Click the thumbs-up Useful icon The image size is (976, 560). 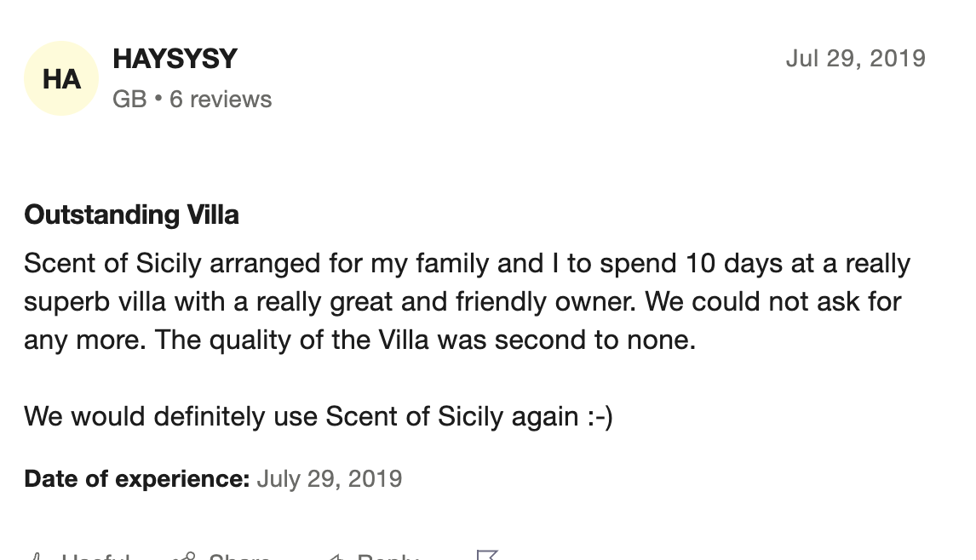pos(36,557)
